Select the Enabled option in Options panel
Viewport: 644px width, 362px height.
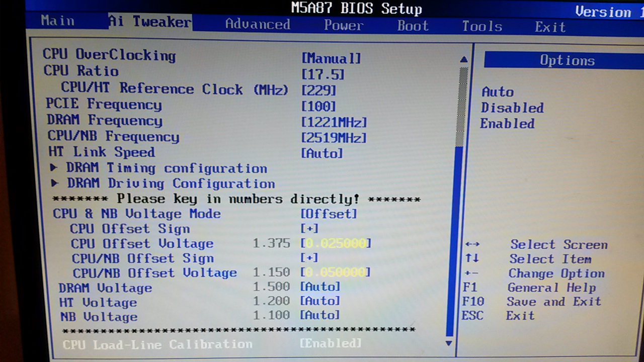tap(507, 123)
